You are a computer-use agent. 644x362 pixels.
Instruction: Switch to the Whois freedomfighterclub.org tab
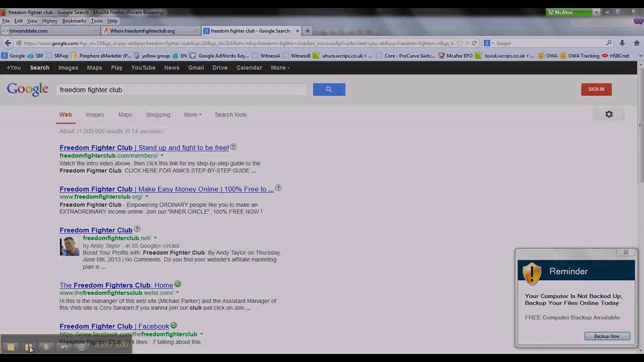point(150,31)
